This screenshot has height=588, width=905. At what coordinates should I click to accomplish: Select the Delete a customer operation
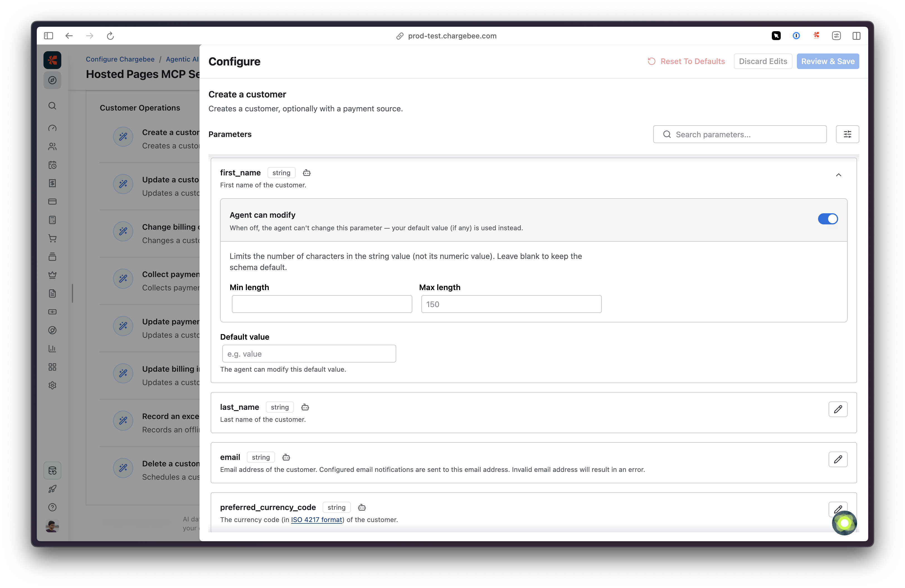[150, 470]
